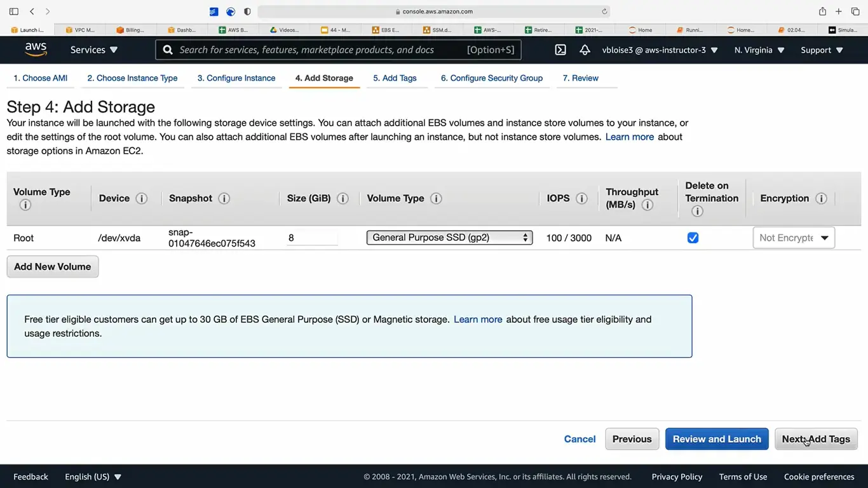Click the Previous button
Image resolution: width=868 pixels, height=488 pixels.
pyautogui.click(x=632, y=439)
